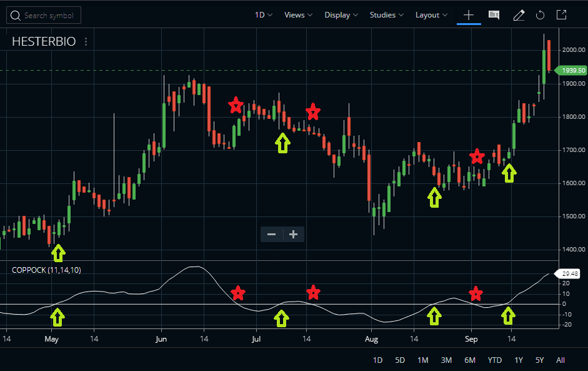
Task: Select the 5D time range
Action: click(400, 360)
